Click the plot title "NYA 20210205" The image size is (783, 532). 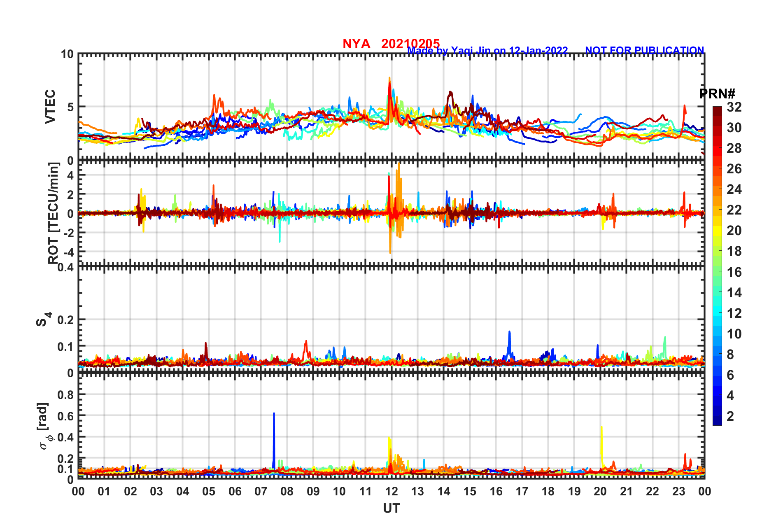pyautogui.click(x=391, y=44)
